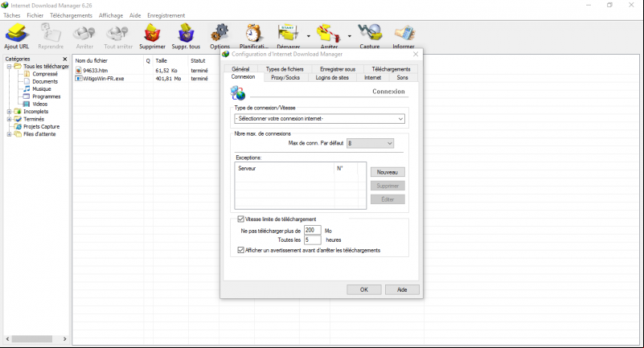Click the Tout arrêter toolbar icon

point(118,33)
